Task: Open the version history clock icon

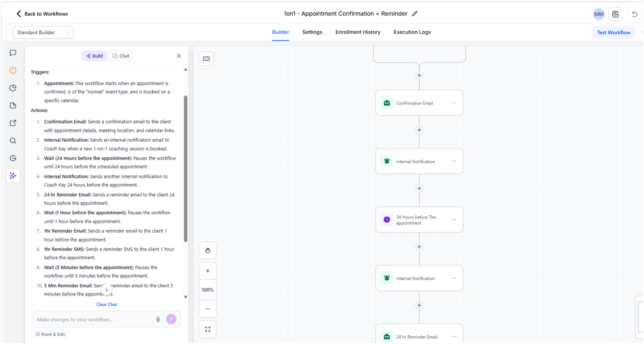Action: 13,158
